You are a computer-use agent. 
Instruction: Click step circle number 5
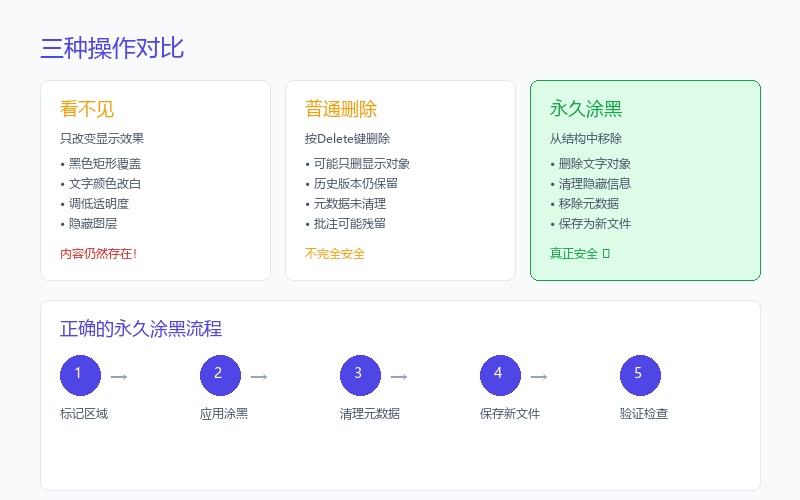(x=640, y=375)
